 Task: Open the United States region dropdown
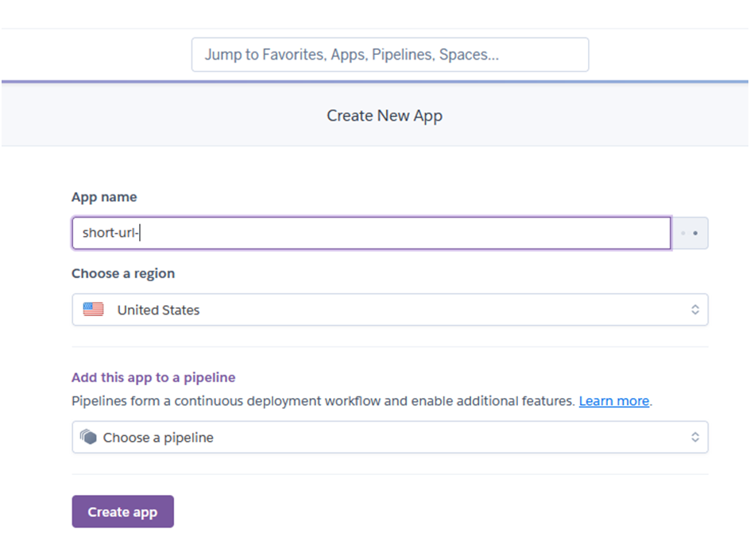tap(390, 310)
